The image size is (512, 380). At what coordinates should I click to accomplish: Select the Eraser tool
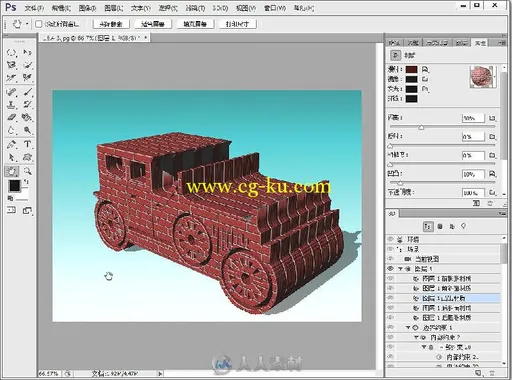12,117
